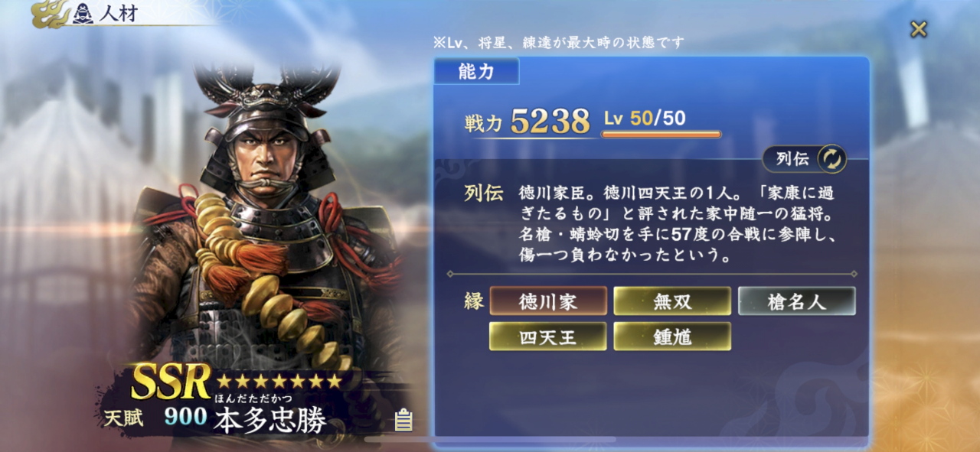This screenshot has height=452, width=980.
Task: Tap the seven-star rank row
Action: [279, 380]
